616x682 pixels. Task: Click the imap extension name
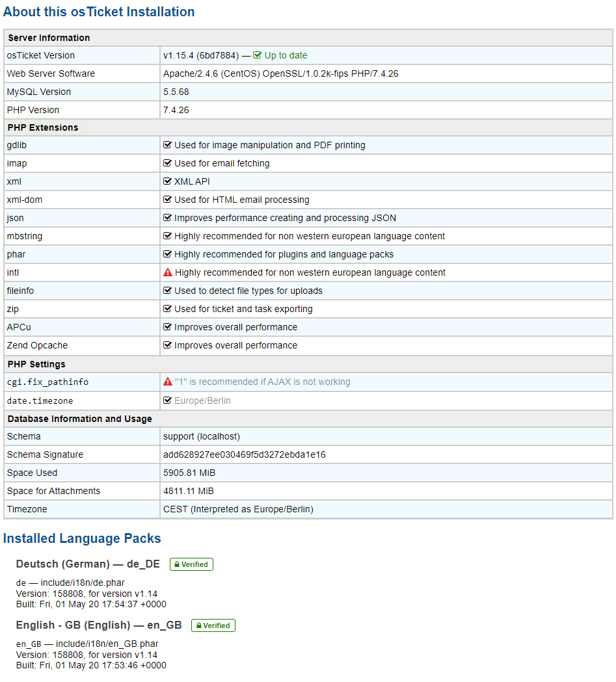(17, 163)
